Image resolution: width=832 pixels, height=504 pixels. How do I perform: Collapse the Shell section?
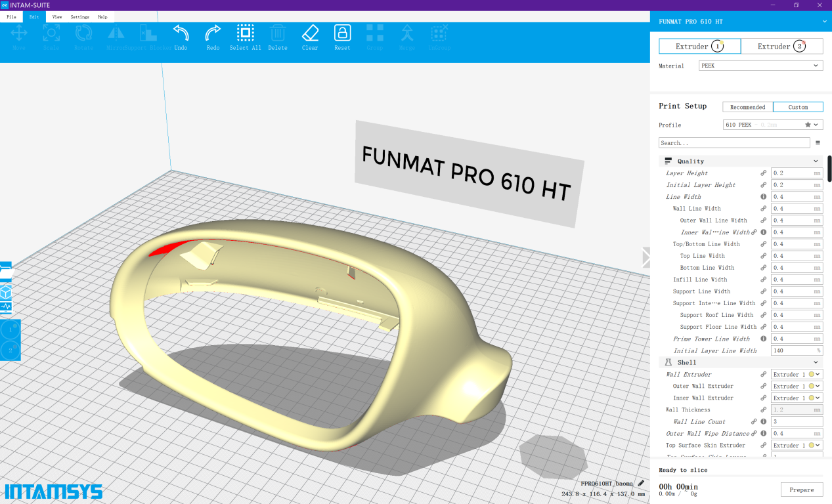coord(741,362)
